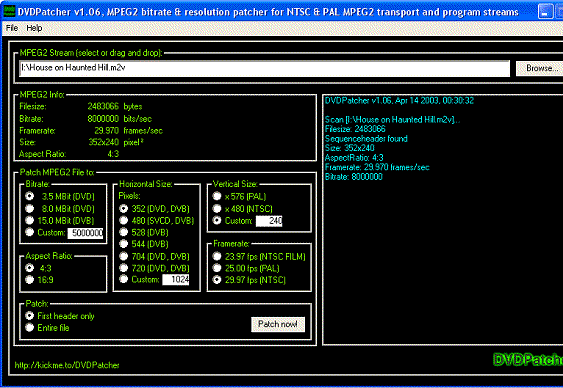
Task: Click the Filesize value 2483066
Action: (x=103, y=106)
